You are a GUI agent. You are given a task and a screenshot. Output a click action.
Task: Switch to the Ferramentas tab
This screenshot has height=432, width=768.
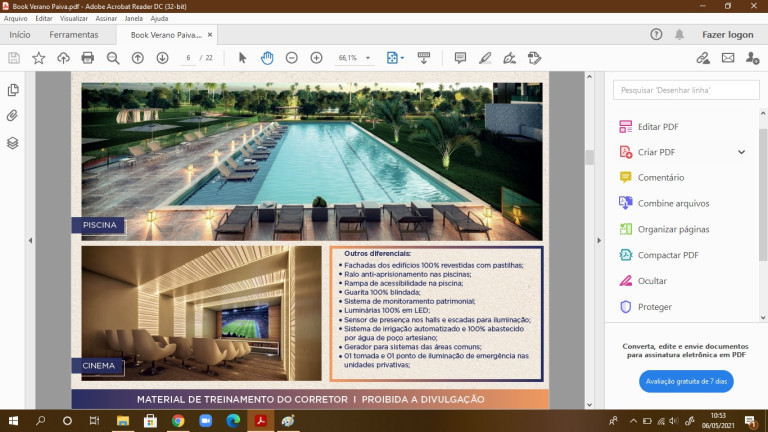pyautogui.click(x=74, y=35)
